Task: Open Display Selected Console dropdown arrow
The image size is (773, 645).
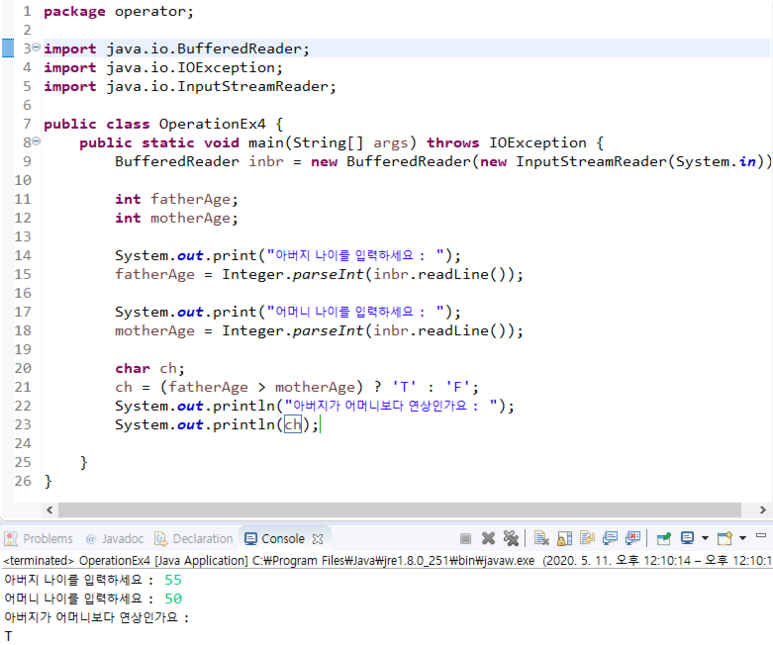Action: click(705, 538)
